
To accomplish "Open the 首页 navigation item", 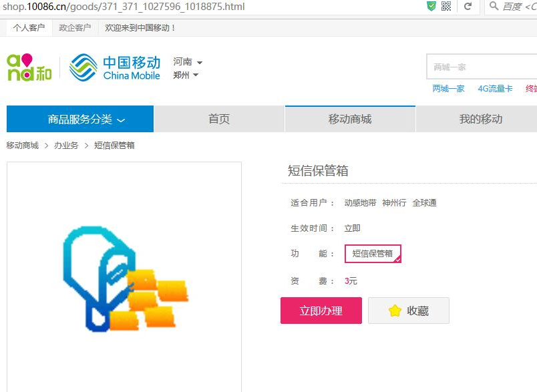I will [x=219, y=120].
